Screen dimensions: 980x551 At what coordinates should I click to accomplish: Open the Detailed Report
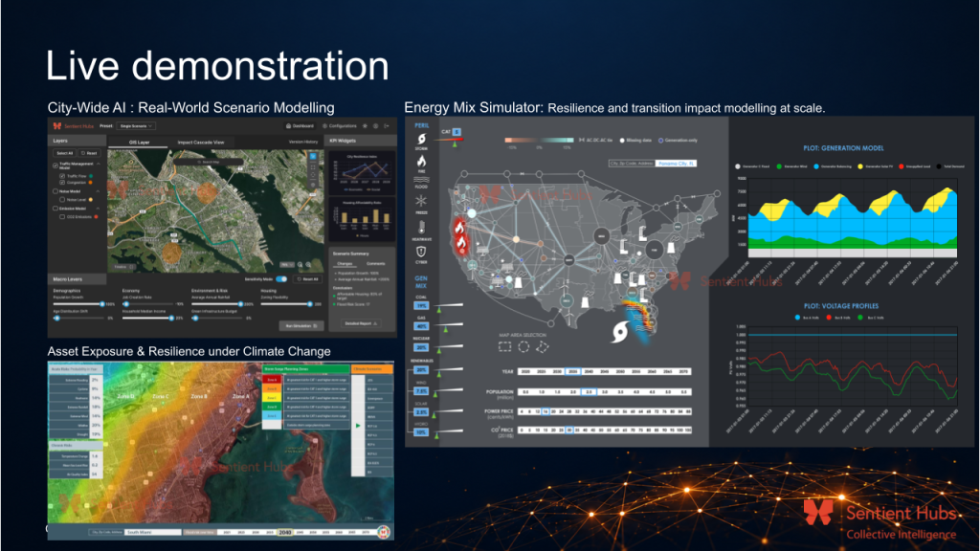(x=361, y=323)
